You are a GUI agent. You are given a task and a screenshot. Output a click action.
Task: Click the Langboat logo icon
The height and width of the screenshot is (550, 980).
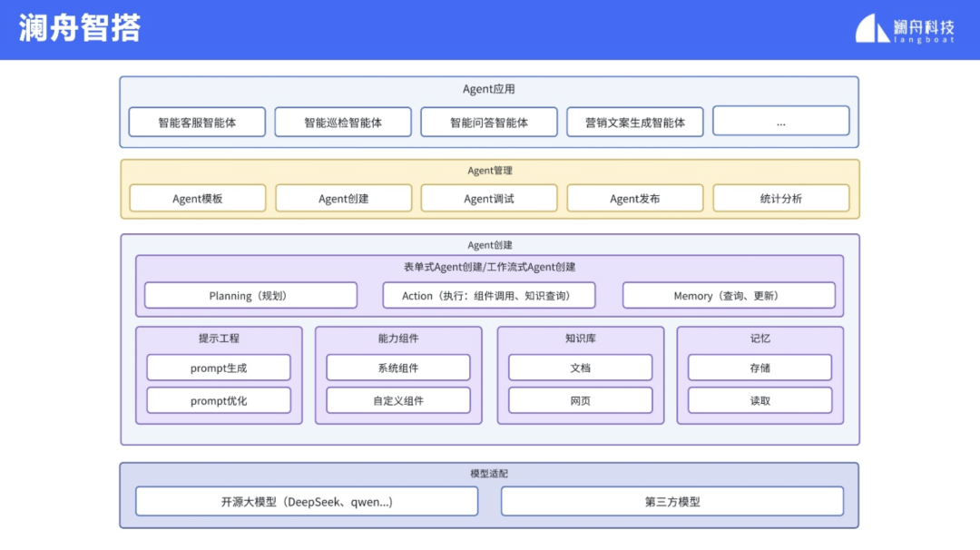click(x=872, y=28)
